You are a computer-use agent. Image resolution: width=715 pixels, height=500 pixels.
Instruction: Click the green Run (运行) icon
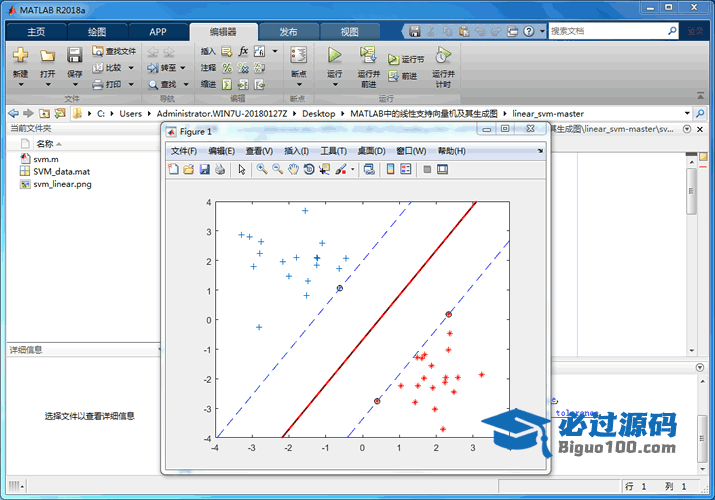click(334, 55)
